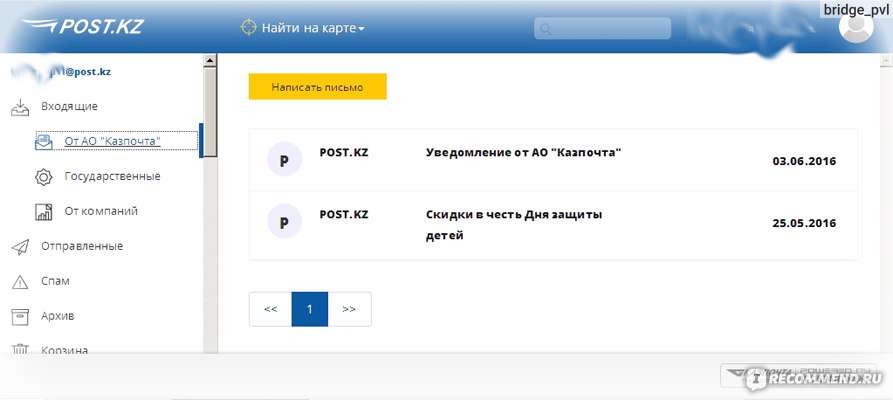Go to the previous page with <<
Image resolution: width=893 pixels, height=400 pixels.
click(x=271, y=309)
